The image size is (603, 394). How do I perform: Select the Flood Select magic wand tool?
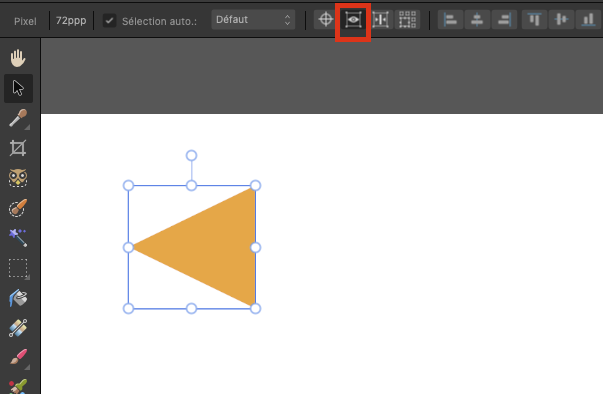coord(18,238)
